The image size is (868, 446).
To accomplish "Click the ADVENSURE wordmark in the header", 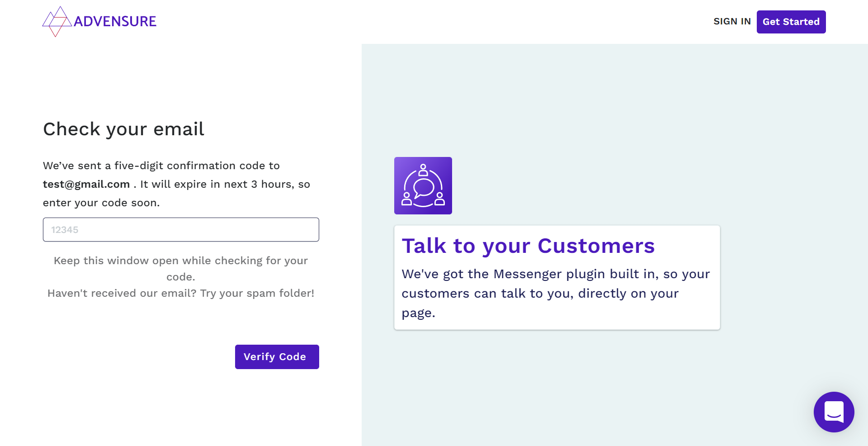I will tap(115, 21).
